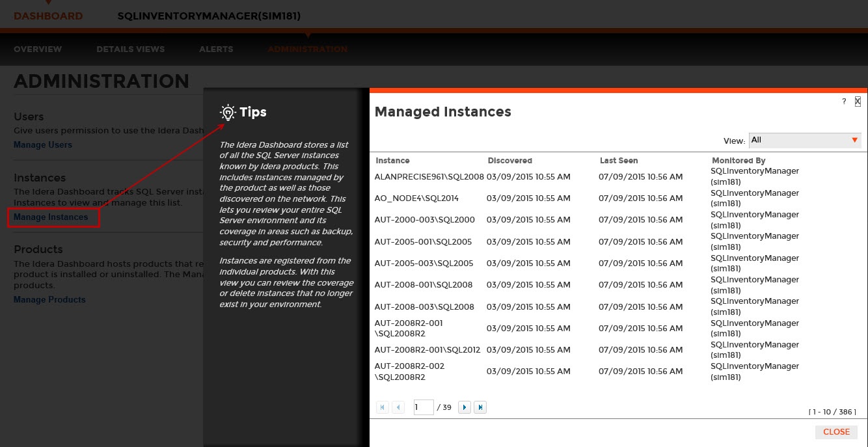Click the CLOSE button

coord(836,432)
